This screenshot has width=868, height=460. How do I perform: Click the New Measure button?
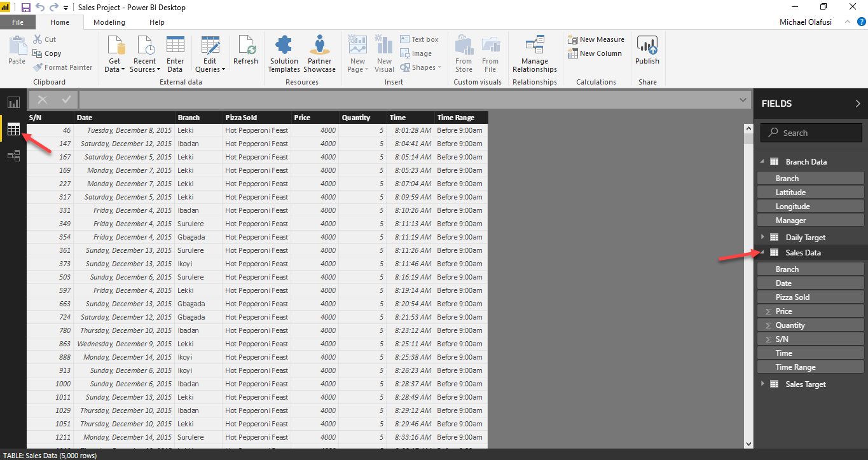[596, 39]
